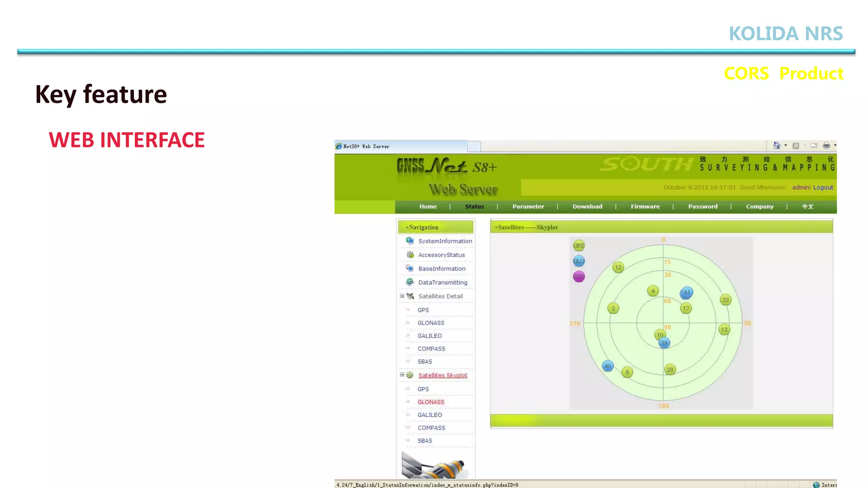The height and width of the screenshot is (488, 868).
Task: Select GPS satellite 28 on skyplot
Action: (670, 369)
